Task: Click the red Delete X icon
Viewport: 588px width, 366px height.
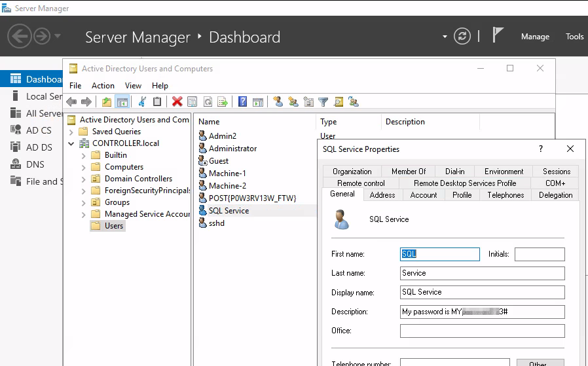Action: (177, 101)
